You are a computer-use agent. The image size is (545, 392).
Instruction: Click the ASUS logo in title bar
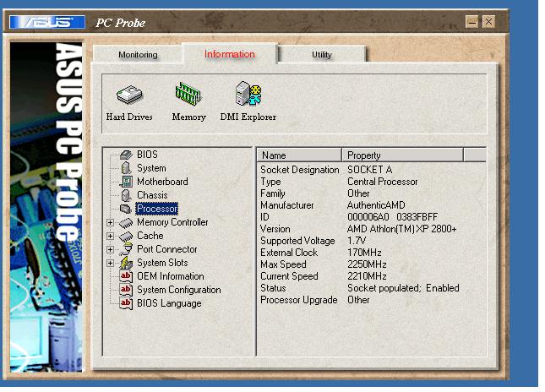(47, 22)
